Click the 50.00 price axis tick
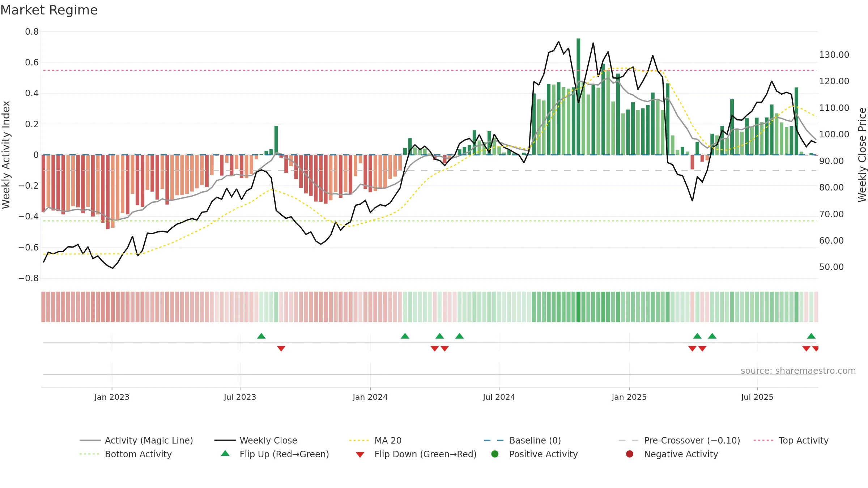 [831, 267]
